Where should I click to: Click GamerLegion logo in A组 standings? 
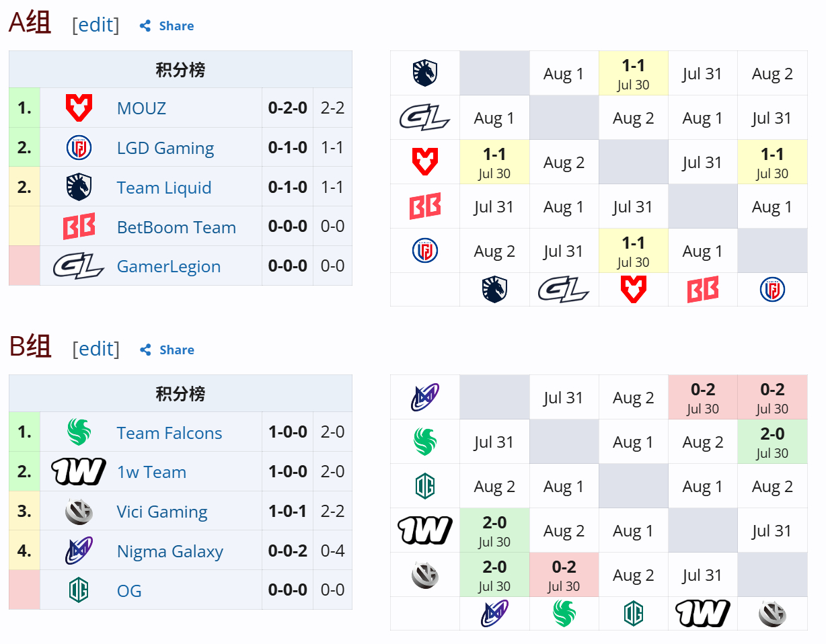[x=79, y=266]
